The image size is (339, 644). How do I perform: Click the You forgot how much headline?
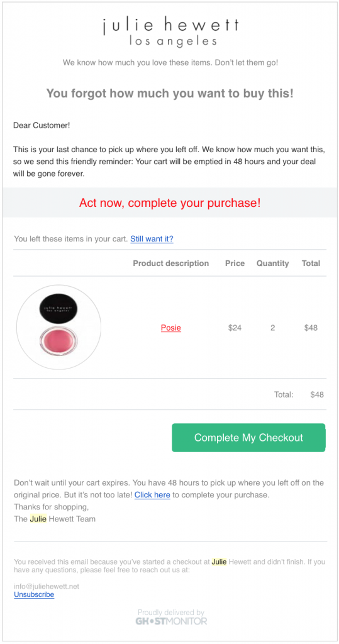[170, 94]
